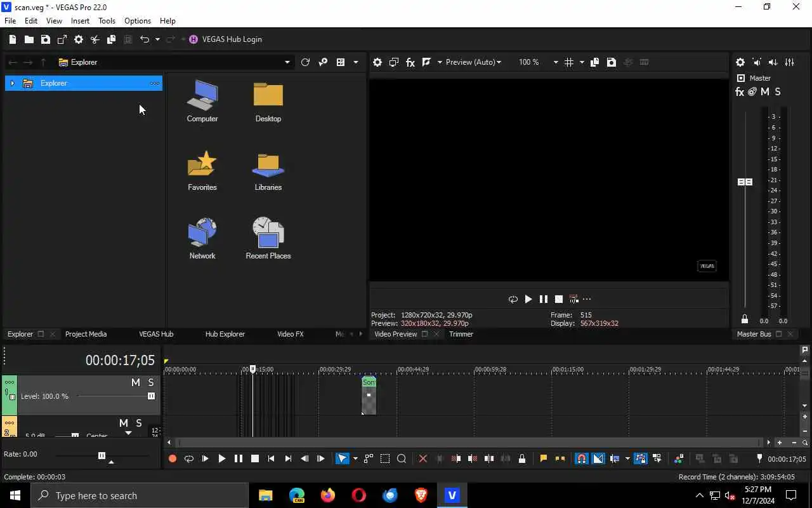Copy the preview snapshot to clipboard
This screenshot has height=508, width=812.
pos(594,62)
